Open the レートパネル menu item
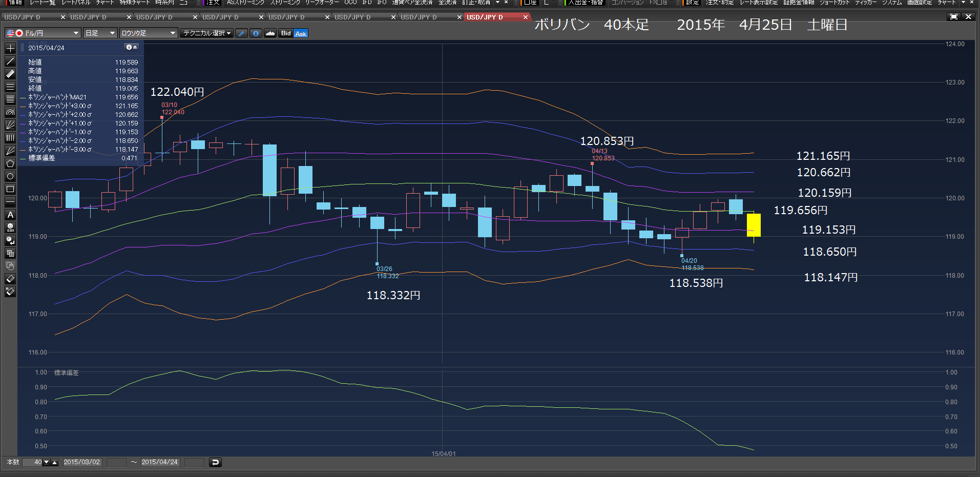Image resolution: width=980 pixels, height=477 pixels. (x=76, y=3)
